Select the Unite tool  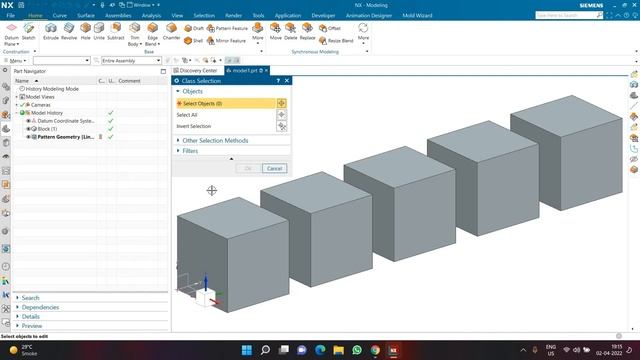[99, 32]
